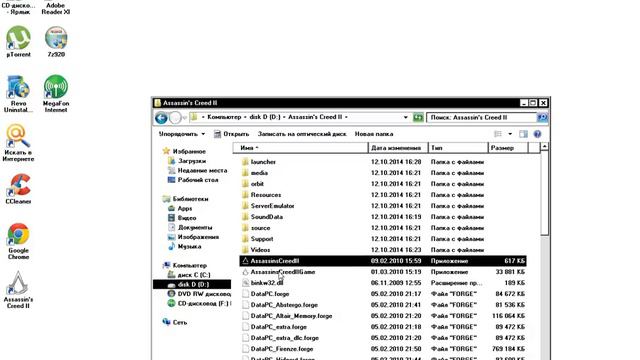Sort by Дата изменения column header
Screen dimensions: 640x360
[398, 148]
